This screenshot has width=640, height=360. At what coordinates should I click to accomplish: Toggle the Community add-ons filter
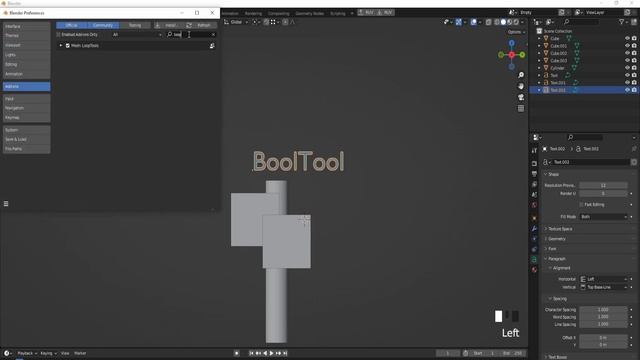coord(103,25)
